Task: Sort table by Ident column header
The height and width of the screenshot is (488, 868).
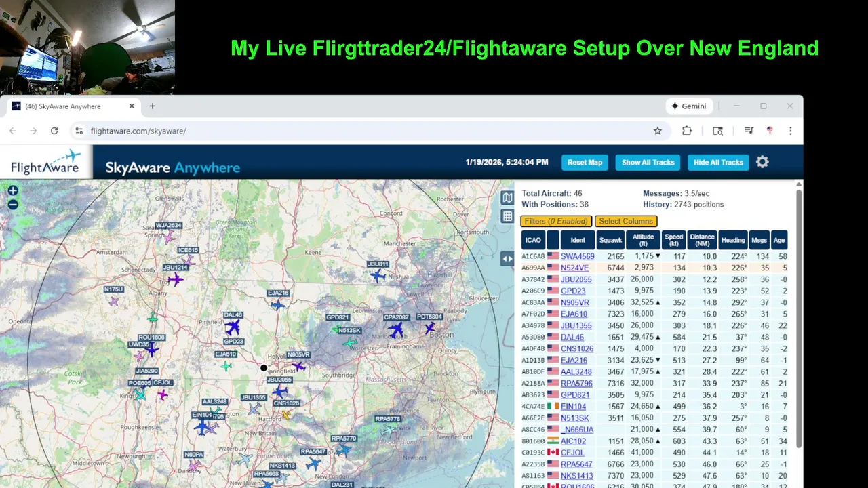Action: (x=578, y=240)
